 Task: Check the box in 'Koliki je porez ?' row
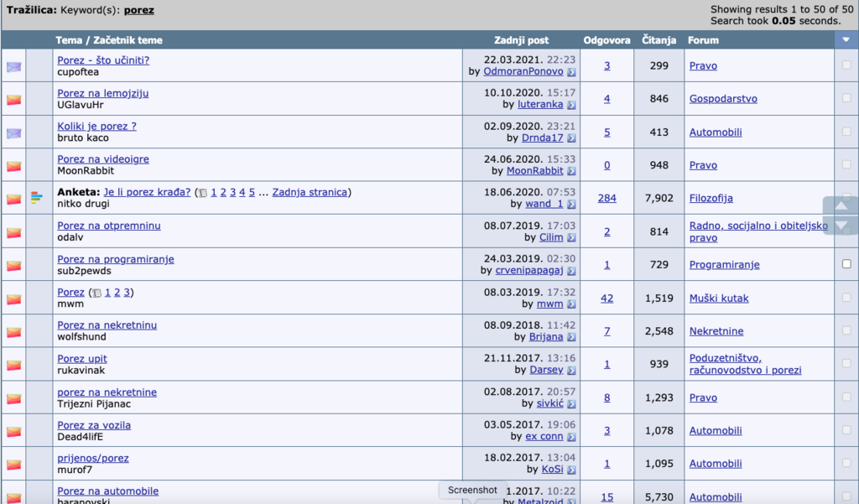pyautogui.click(x=846, y=132)
